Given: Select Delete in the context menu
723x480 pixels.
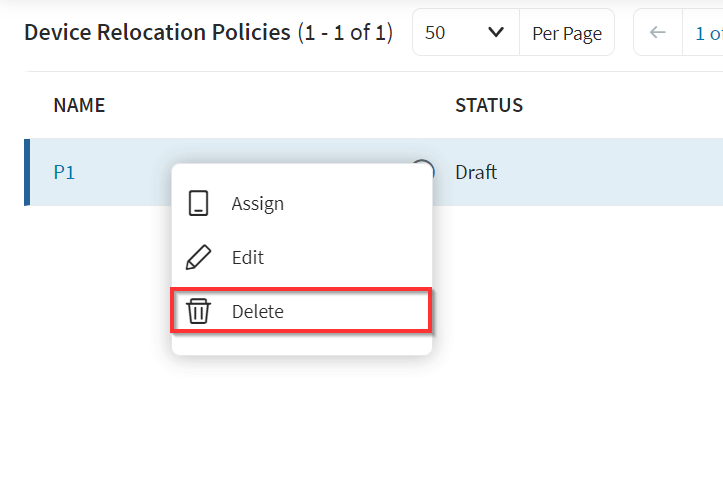Looking at the screenshot, I should click(258, 311).
